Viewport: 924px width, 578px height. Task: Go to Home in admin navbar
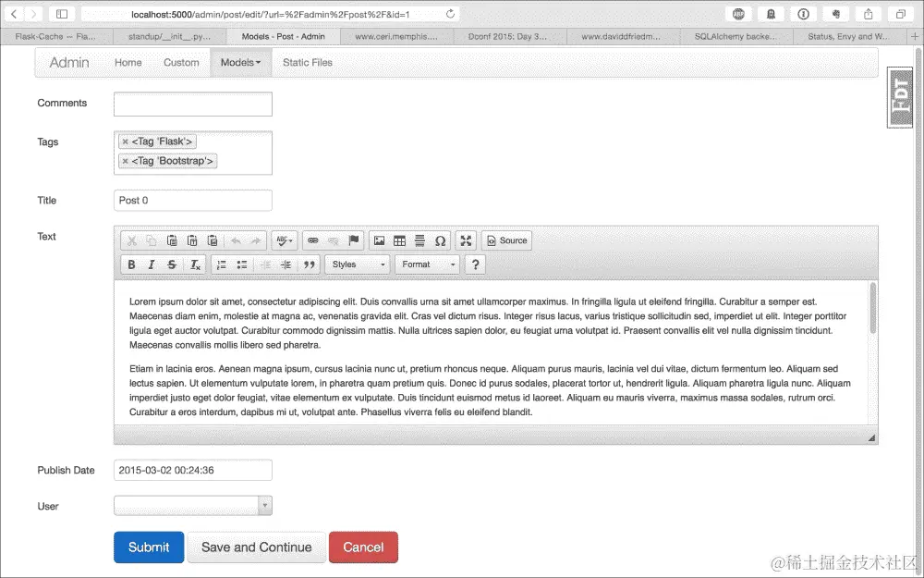pyautogui.click(x=128, y=63)
